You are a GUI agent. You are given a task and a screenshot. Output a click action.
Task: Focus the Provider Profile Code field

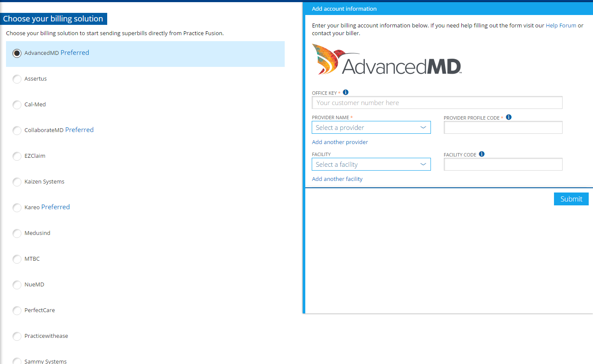tap(503, 127)
